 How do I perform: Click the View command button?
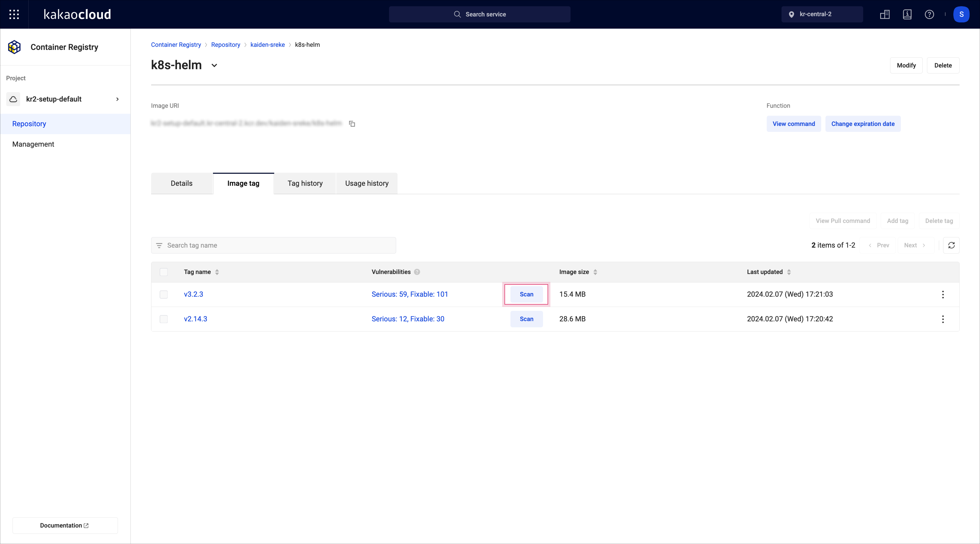794,124
